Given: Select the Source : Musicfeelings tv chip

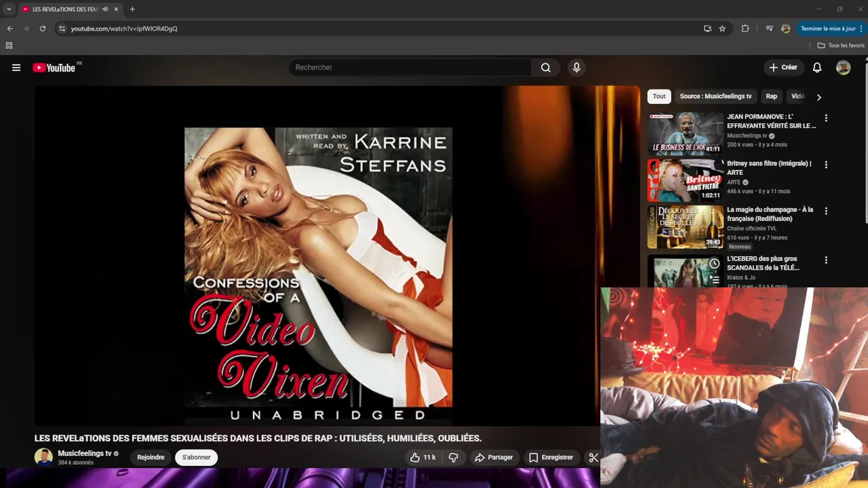Looking at the screenshot, I should pyautogui.click(x=715, y=96).
